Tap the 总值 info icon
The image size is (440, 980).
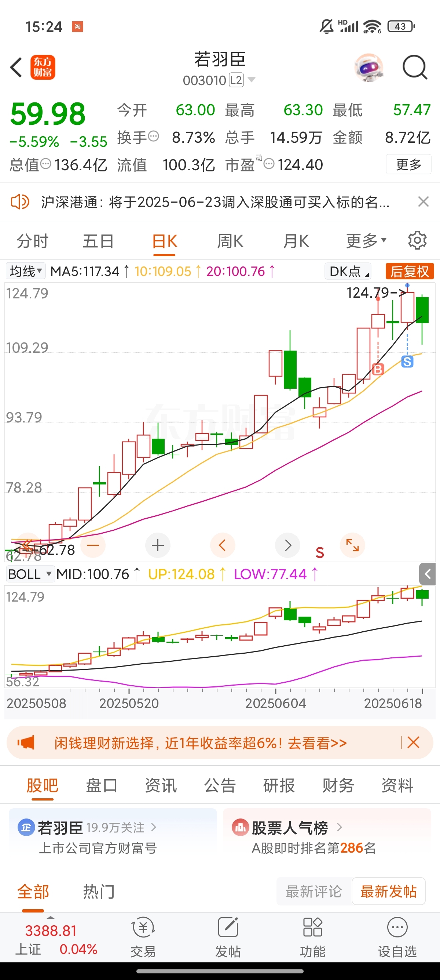45,164
